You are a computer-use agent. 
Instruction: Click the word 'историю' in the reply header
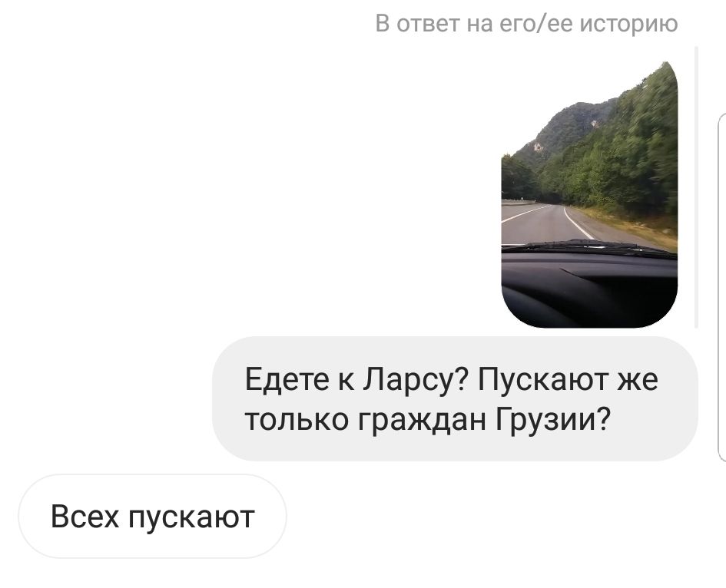pos(628,24)
